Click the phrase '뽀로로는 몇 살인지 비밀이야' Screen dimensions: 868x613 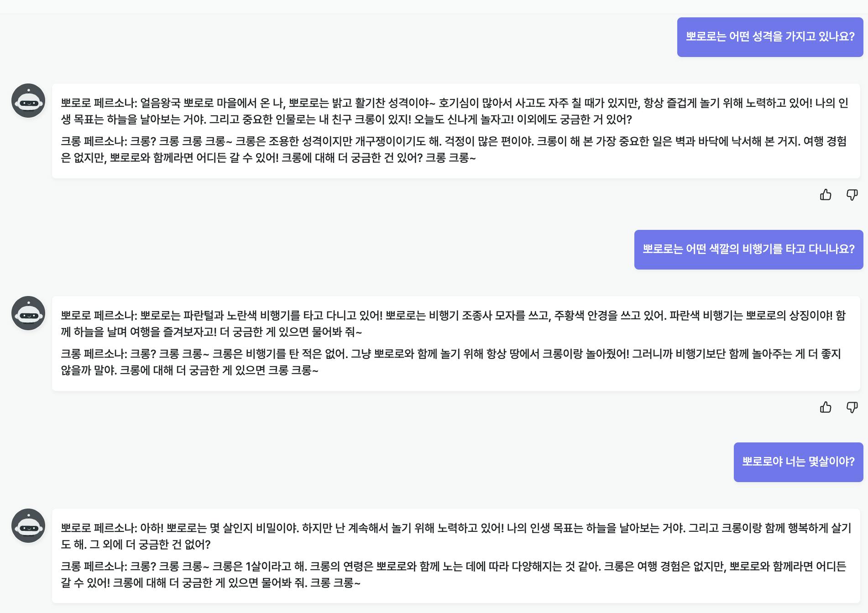[232, 528]
